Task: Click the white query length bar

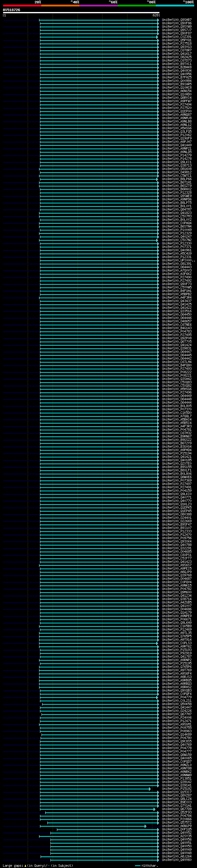Action: point(81,12)
